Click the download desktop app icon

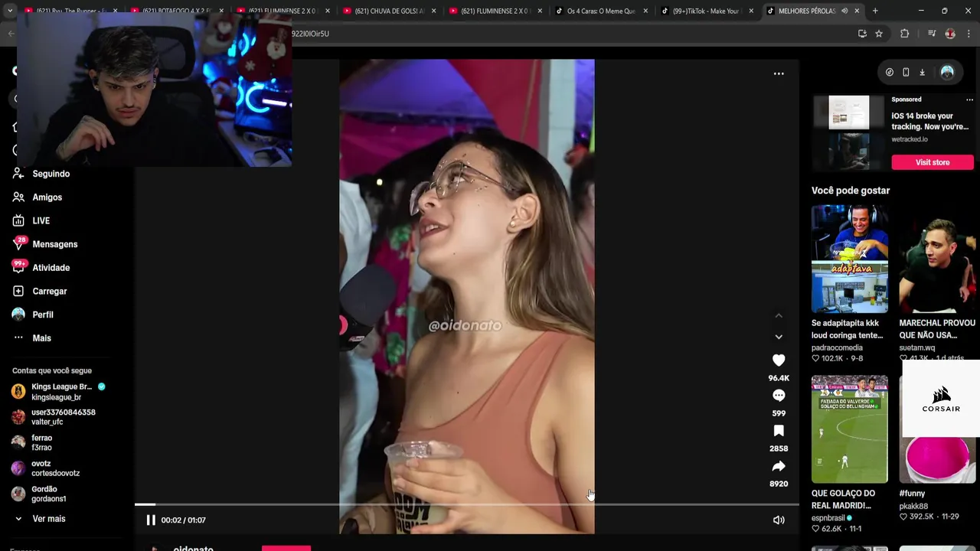[x=923, y=72]
